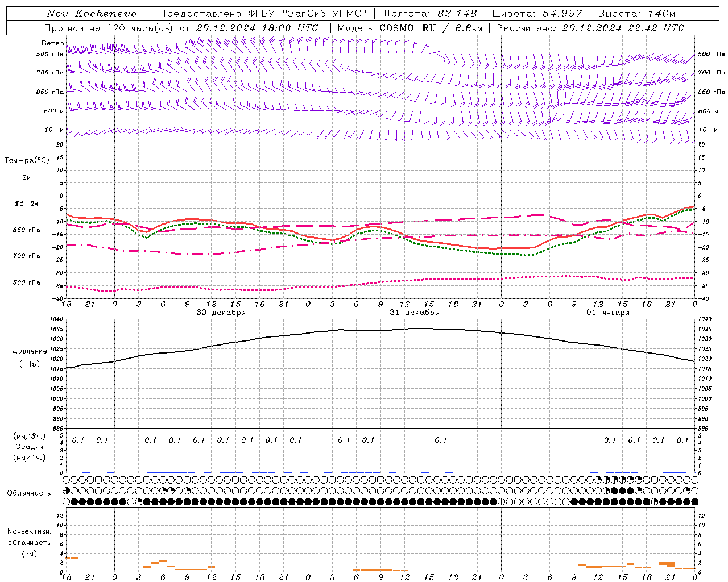The height and width of the screenshot is (582, 728).
Task: Select the 'Широта: 54.997' header field
Action: pyautogui.click(x=537, y=14)
